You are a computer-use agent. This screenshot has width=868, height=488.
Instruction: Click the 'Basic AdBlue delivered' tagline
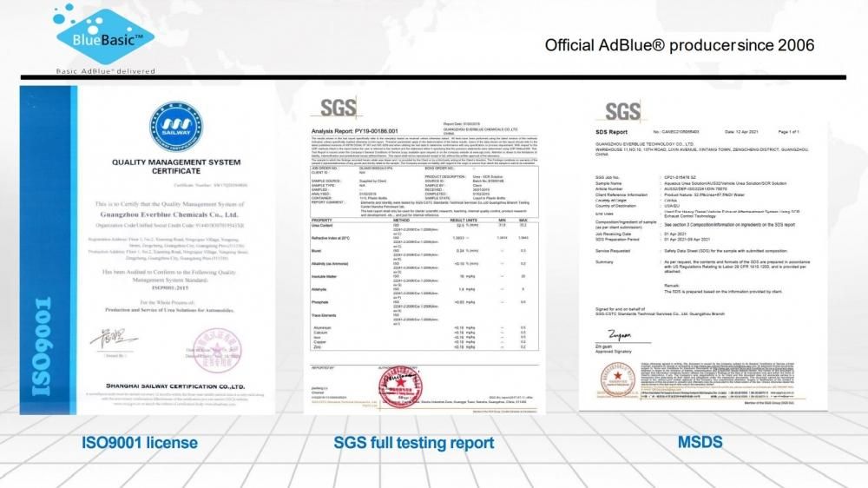(106, 71)
